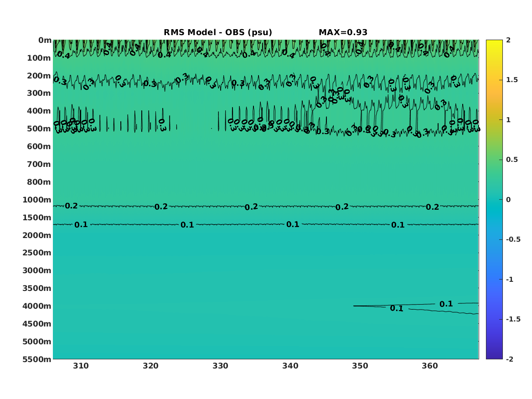Viewport: 532px width, 399px height.
Task: Click the "350" x-axis tick label
Action: [x=360, y=366]
